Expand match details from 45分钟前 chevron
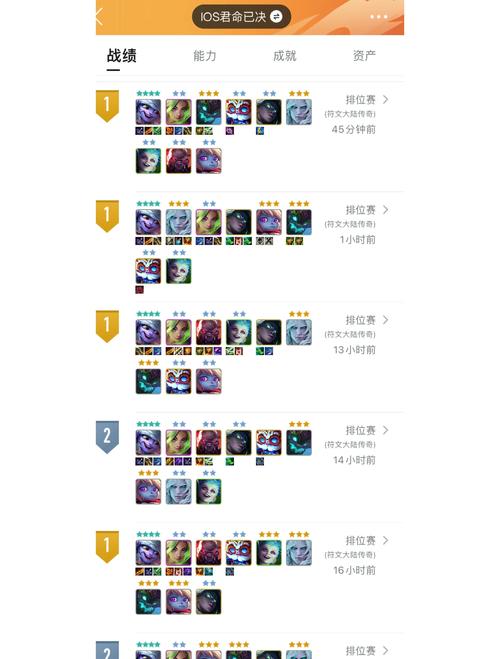Image resolution: width=500 pixels, height=659 pixels. pos(386,100)
